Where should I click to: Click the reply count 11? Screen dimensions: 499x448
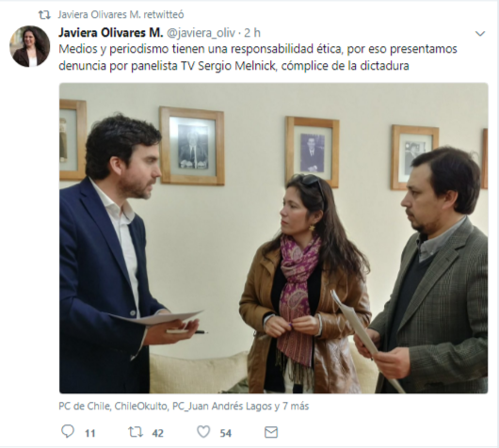pyautogui.click(x=90, y=433)
